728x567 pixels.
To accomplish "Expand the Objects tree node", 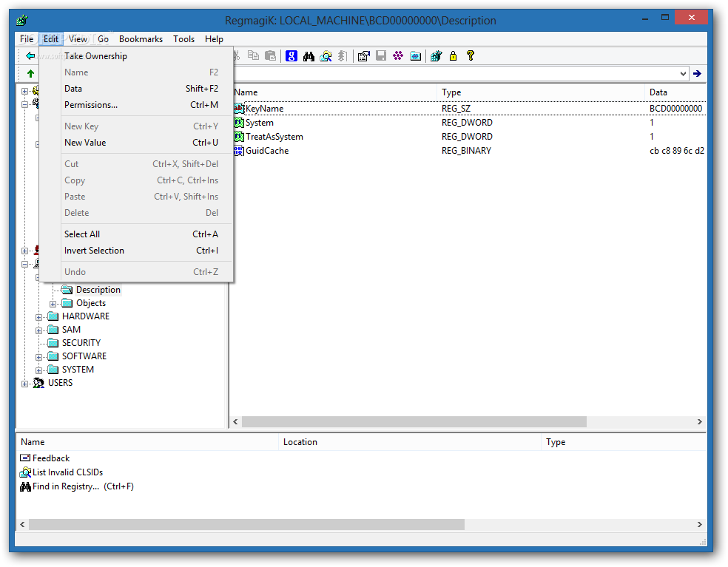I will (x=53, y=304).
